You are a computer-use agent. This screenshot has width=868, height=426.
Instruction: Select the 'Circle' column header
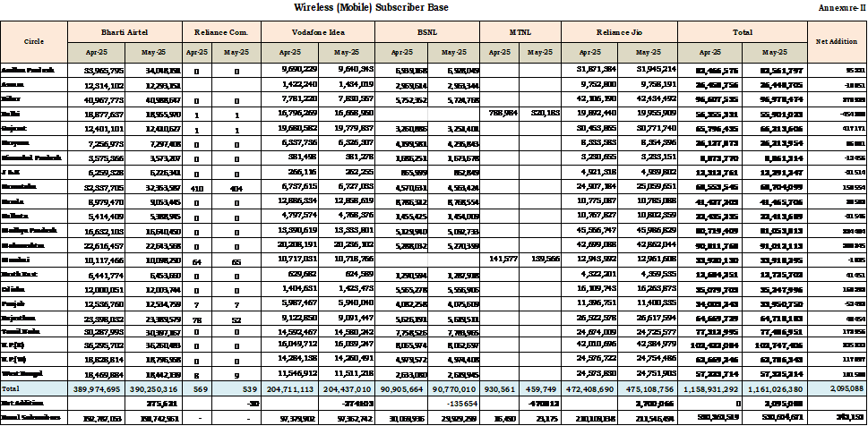click(x=34, y=41)
